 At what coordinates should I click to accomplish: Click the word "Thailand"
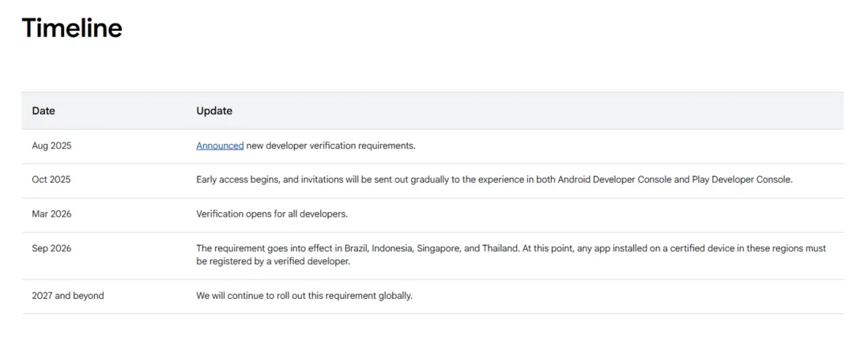(499, 248)
